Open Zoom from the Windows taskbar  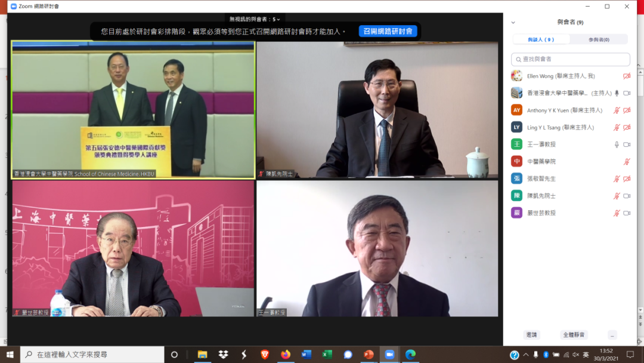click(389, 355)
